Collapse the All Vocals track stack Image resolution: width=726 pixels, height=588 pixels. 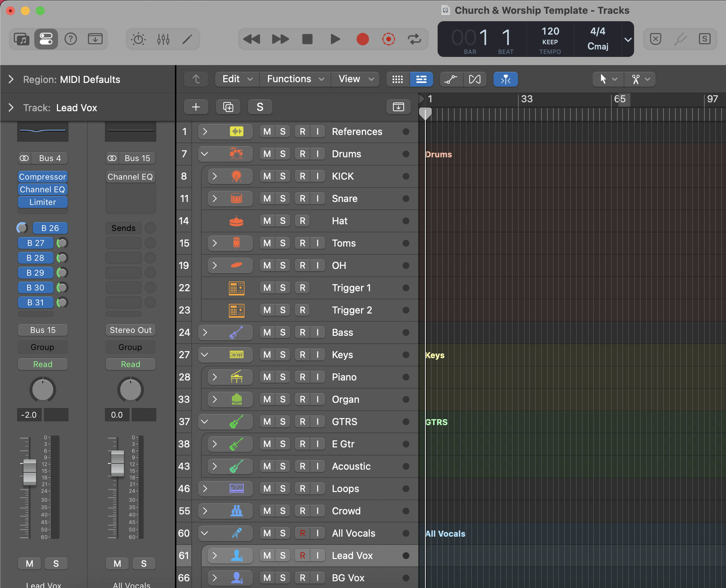coord(205,533)
